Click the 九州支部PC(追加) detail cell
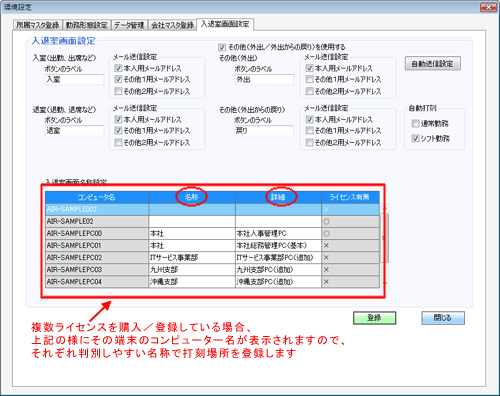 point(278,270)
